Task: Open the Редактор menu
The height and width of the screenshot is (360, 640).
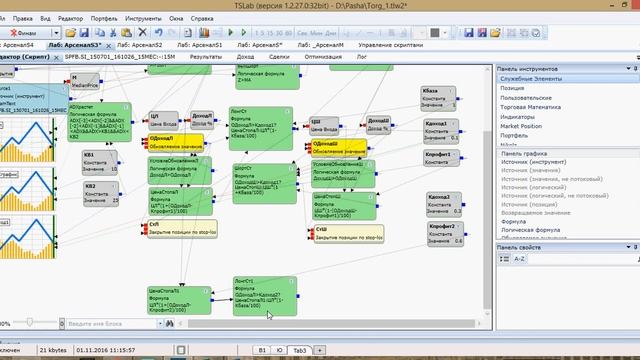Action: pyautogui.click(x=70, y=19)
